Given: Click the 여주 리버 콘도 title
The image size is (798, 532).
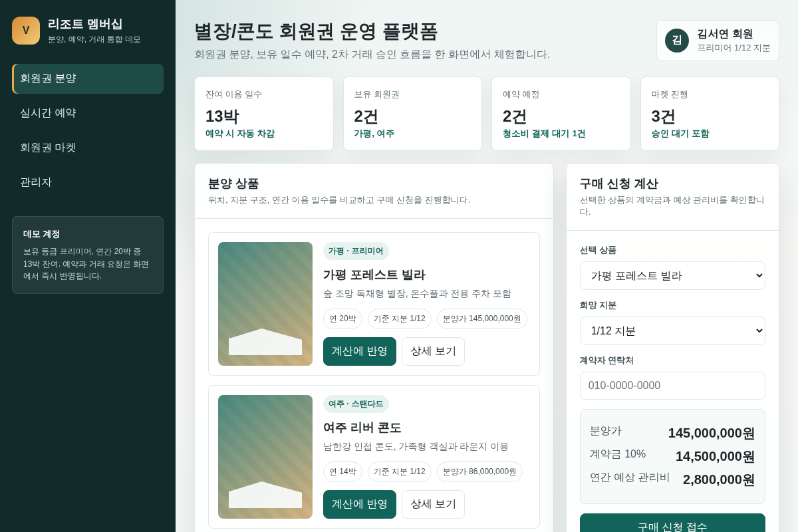Looking at the screenshot, I should (362, 428).
